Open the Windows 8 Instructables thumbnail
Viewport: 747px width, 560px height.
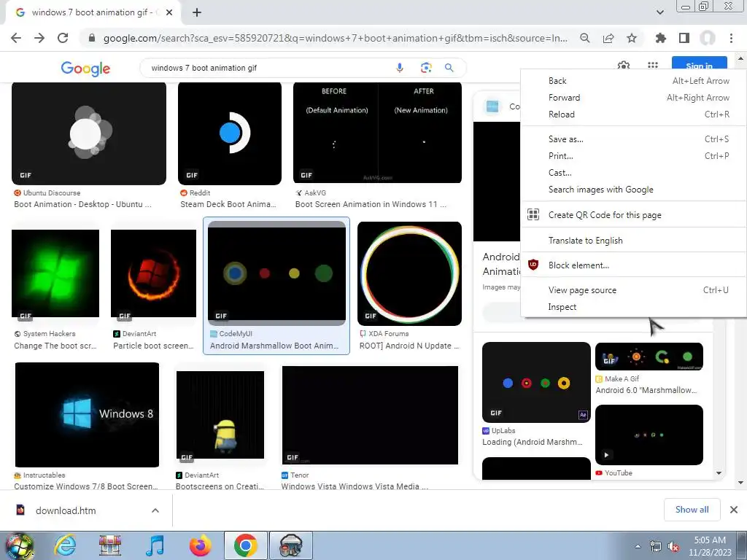[x=88, y=415]
